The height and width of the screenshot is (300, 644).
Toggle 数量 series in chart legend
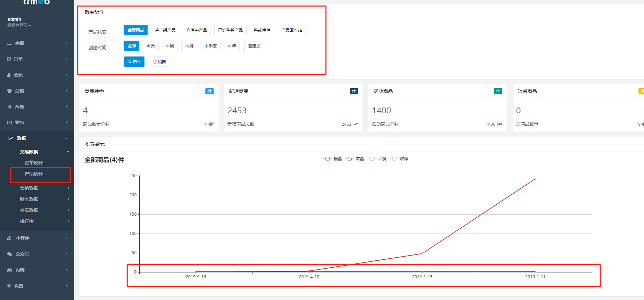[355, 159]
